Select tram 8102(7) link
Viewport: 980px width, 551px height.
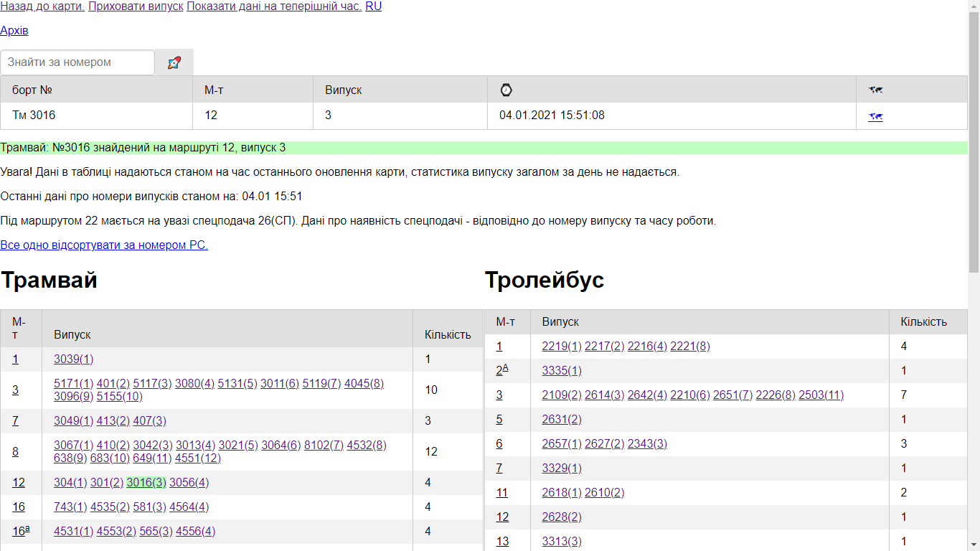click(x=324, y=446)
